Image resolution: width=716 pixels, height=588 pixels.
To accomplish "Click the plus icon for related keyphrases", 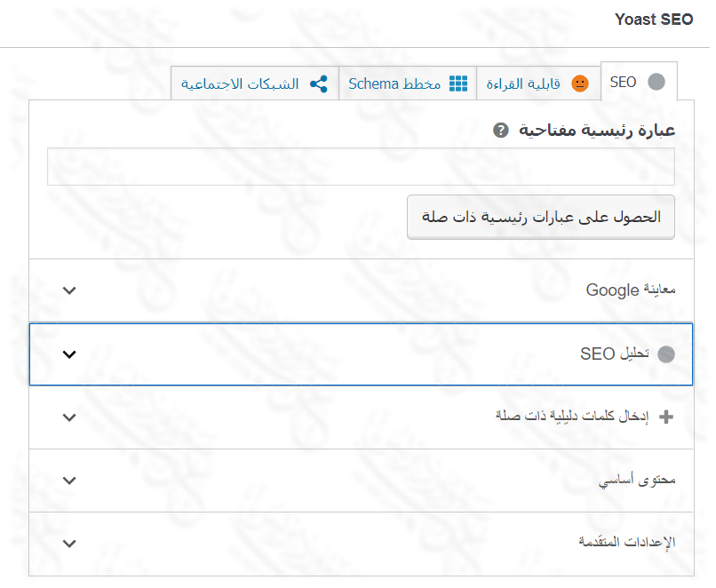I will point(667,416).
